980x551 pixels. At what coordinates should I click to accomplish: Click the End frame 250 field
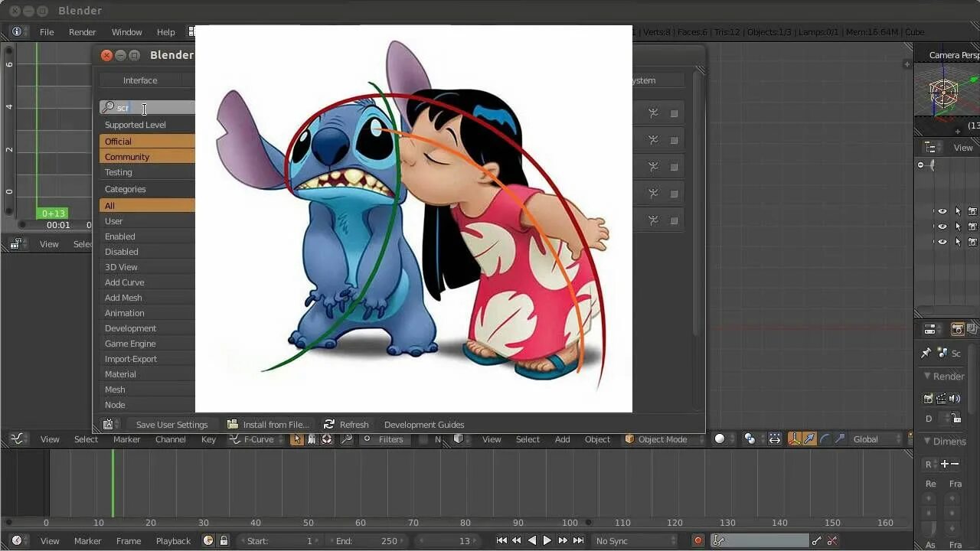[x=367, y=540]
